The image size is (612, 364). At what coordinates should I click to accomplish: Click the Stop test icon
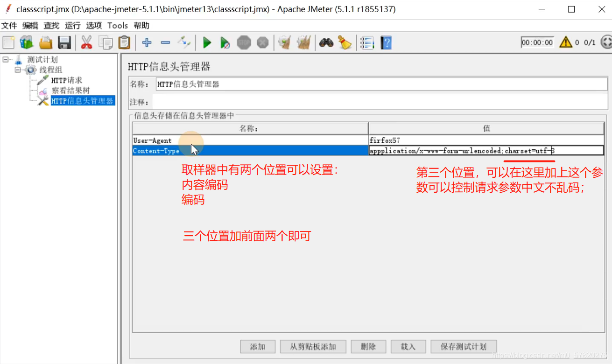(244, 42)
